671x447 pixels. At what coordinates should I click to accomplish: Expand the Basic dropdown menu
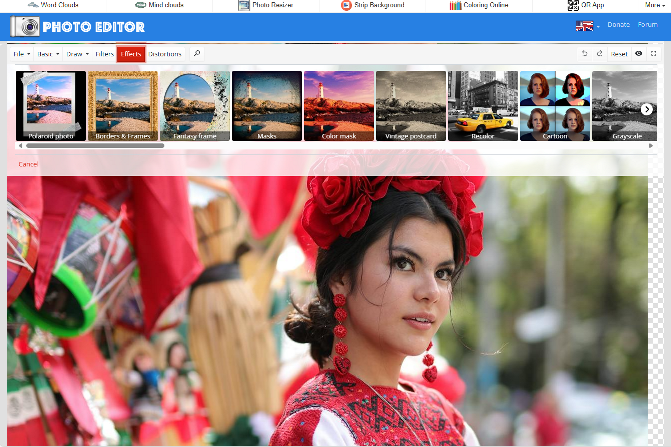coord(48,54)
